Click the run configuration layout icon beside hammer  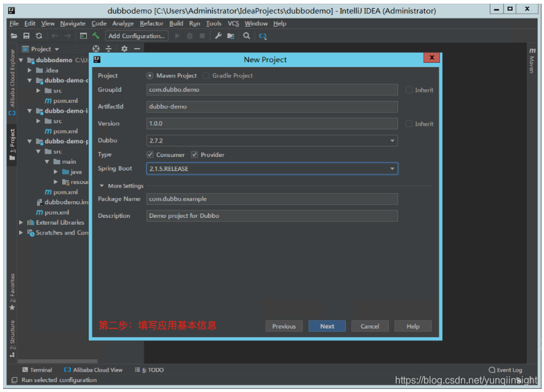pyautogui.click(x=83, y=36)
